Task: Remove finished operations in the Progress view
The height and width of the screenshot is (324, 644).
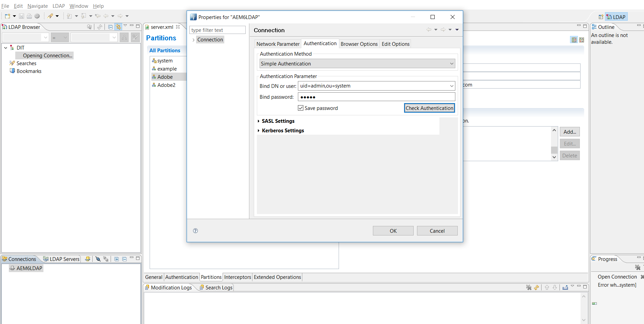Action: click(638, 267)
